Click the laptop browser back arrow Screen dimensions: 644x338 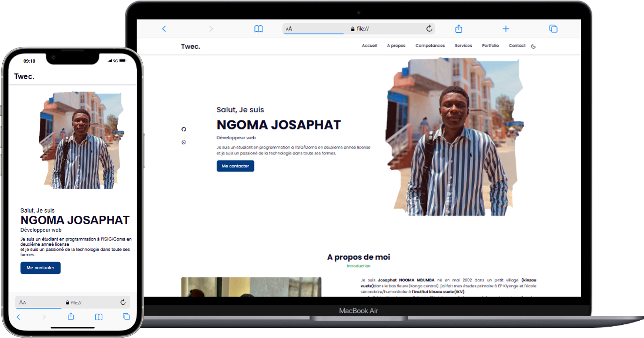pos(164,29)
